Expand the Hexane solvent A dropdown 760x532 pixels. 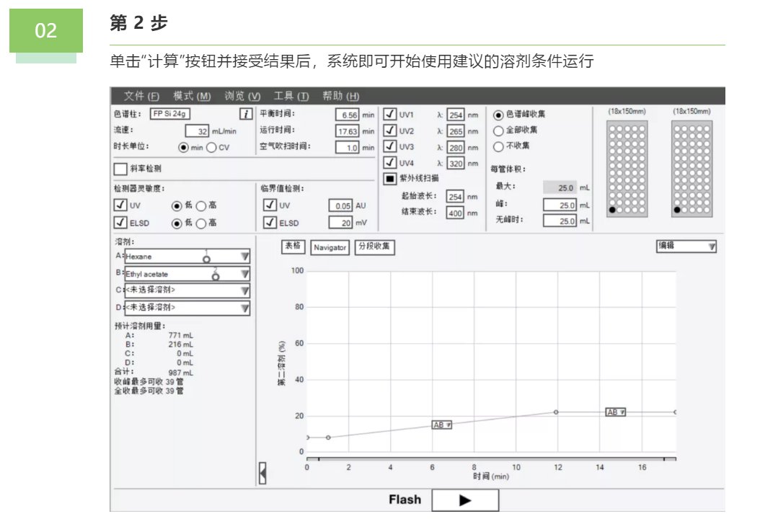[244, 257]
